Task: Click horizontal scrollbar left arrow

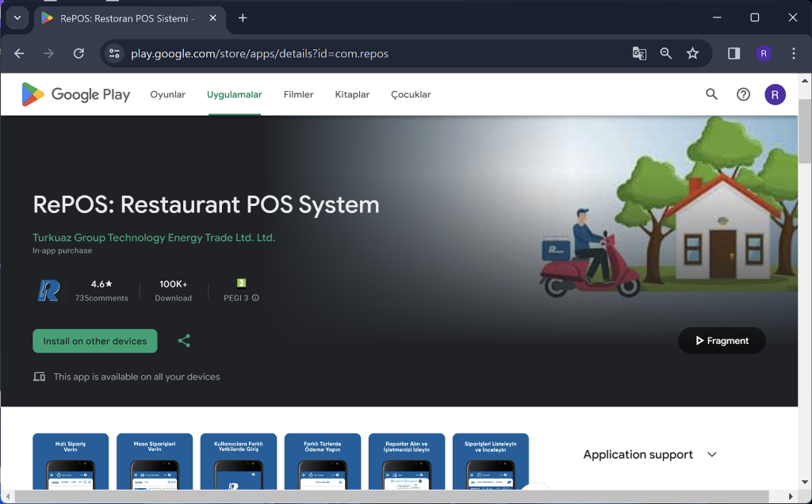Action: pos(8,497)
